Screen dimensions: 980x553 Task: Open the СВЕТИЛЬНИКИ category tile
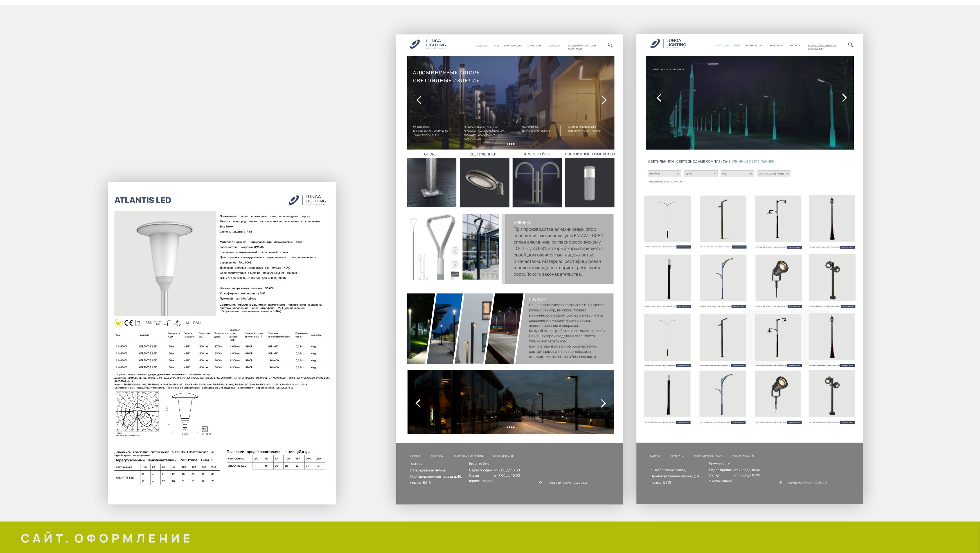point(484,182)
